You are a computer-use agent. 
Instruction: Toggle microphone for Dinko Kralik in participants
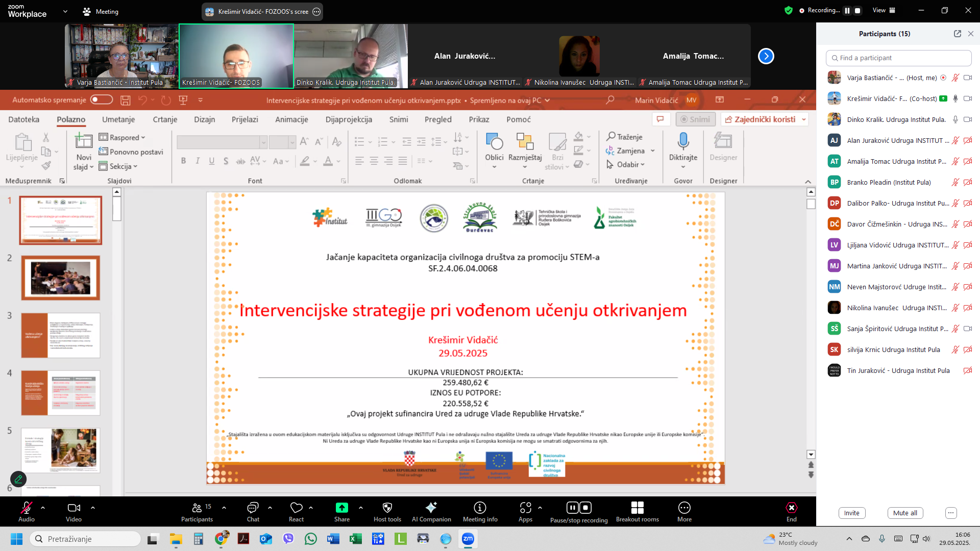[955, 119]
